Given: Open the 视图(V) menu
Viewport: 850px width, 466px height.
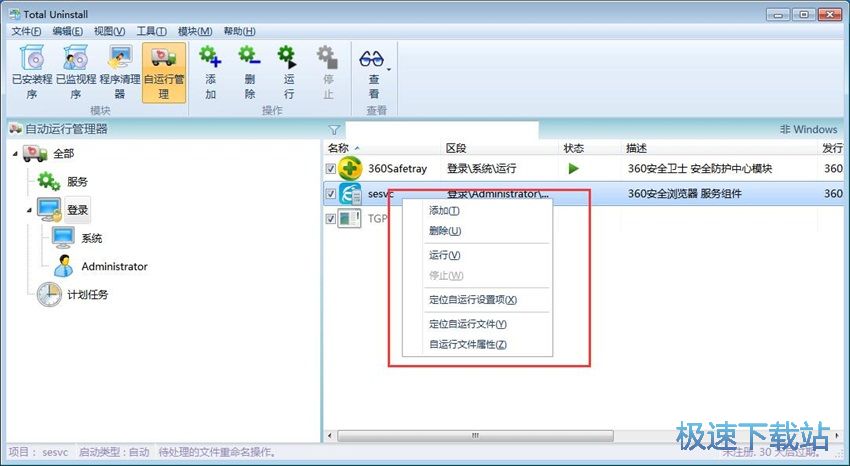Looking at the screenshot, I should tap(110, 31).
